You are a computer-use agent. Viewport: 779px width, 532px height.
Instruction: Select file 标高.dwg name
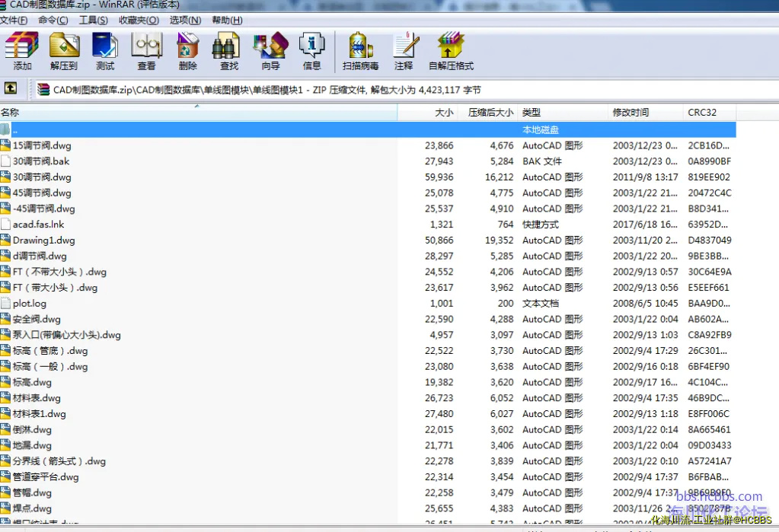[32, 382]
